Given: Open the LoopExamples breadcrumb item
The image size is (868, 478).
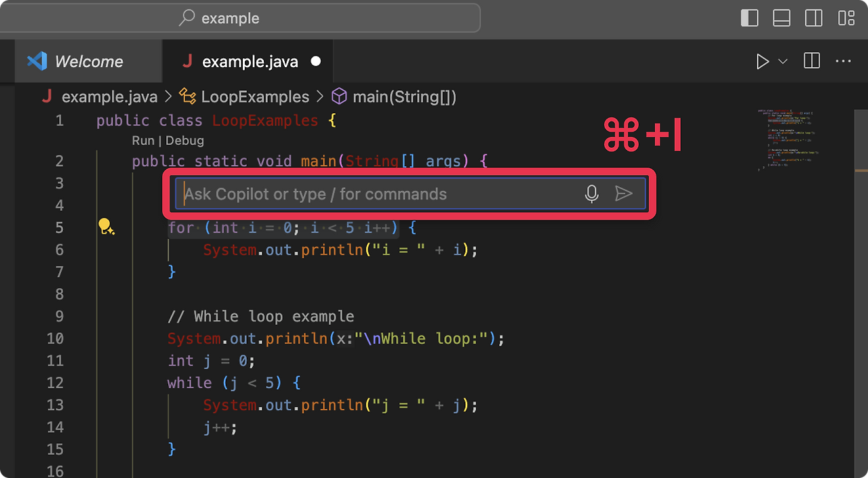Looking at the screenshot, I should click(254, 97).
